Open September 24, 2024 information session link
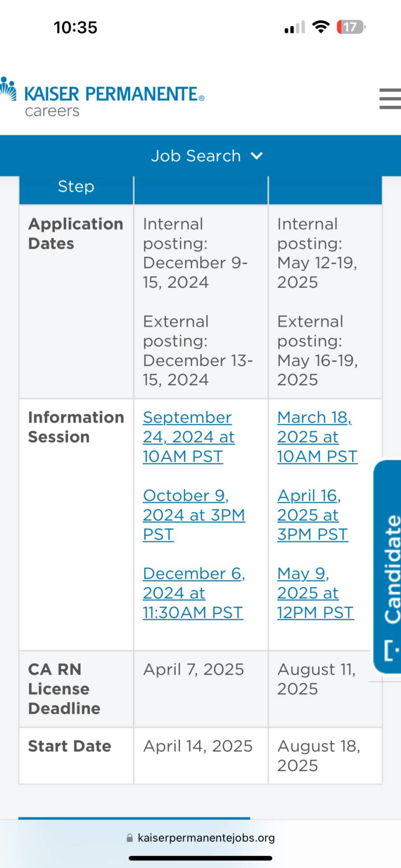 [188, 437]
